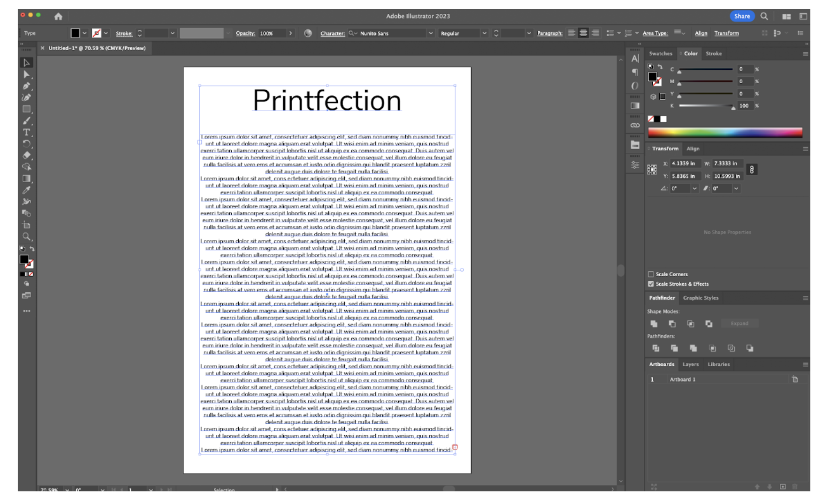Switch to the Libraries tab
This screenshot has height=504, width=823.
[x=718, y=364]
